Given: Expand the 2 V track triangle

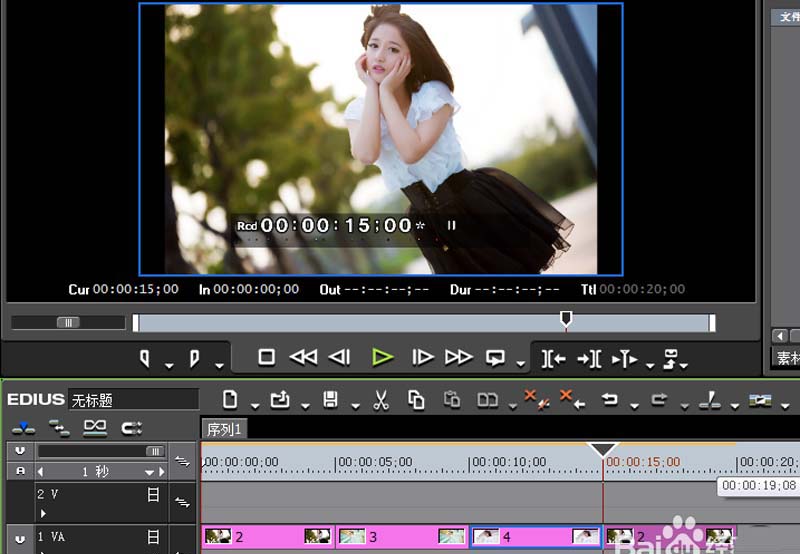Looking at the screenshot, I should coord(43,512).
